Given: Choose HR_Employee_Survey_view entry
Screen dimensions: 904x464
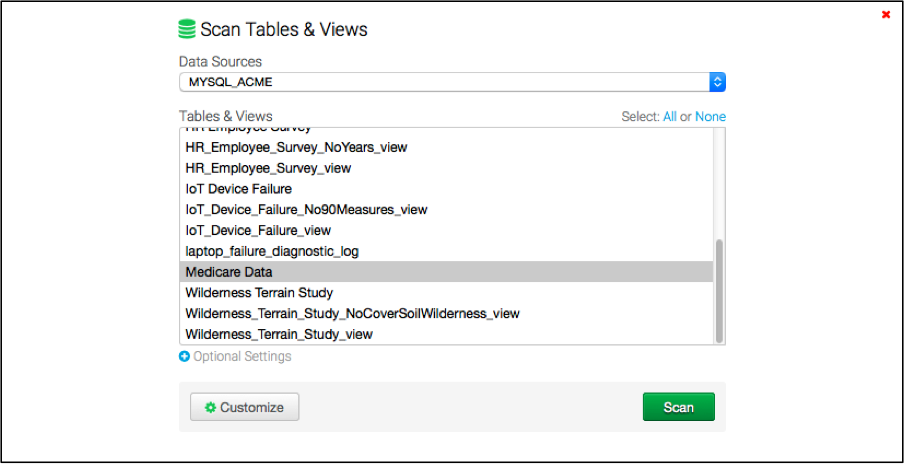Looking at the screenshot, I should (268, 168).
